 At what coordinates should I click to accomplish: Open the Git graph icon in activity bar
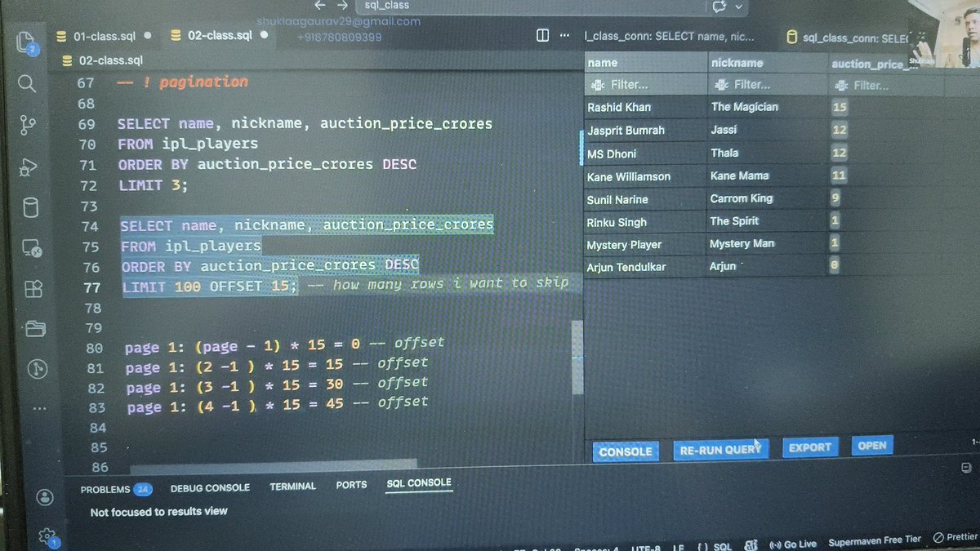coord(37,369)
